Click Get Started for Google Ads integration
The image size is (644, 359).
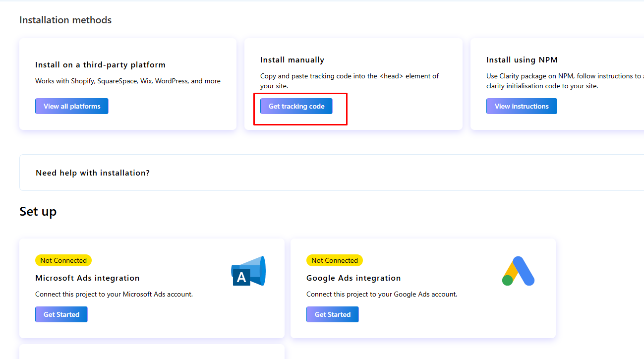(332, 314)
